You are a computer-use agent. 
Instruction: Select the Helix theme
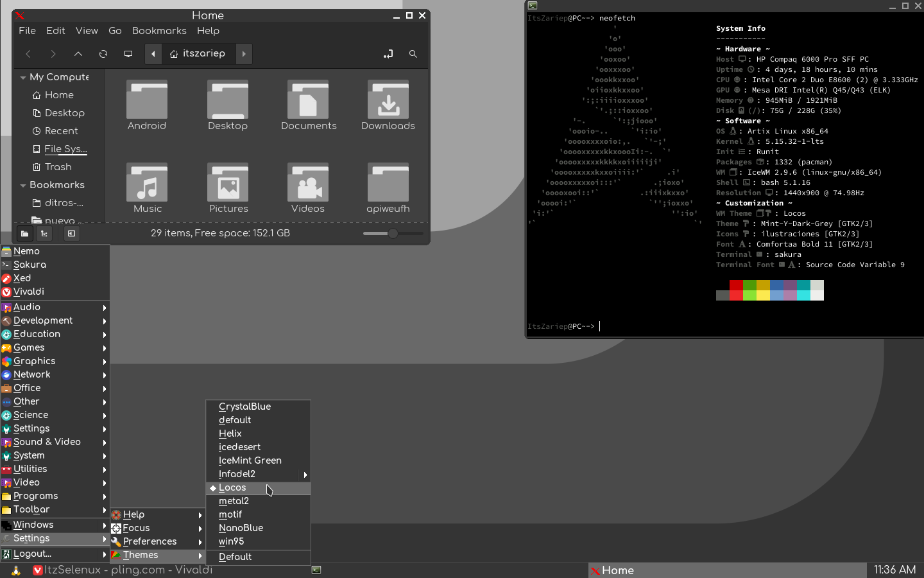259,433
